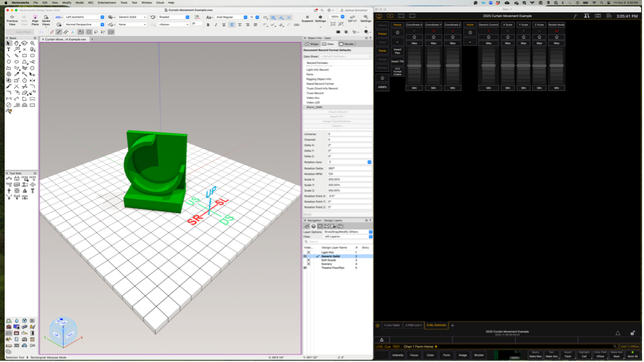The image size is (644, 362).
Task: Open the Entertainment menu
Action: pos(107,3)
